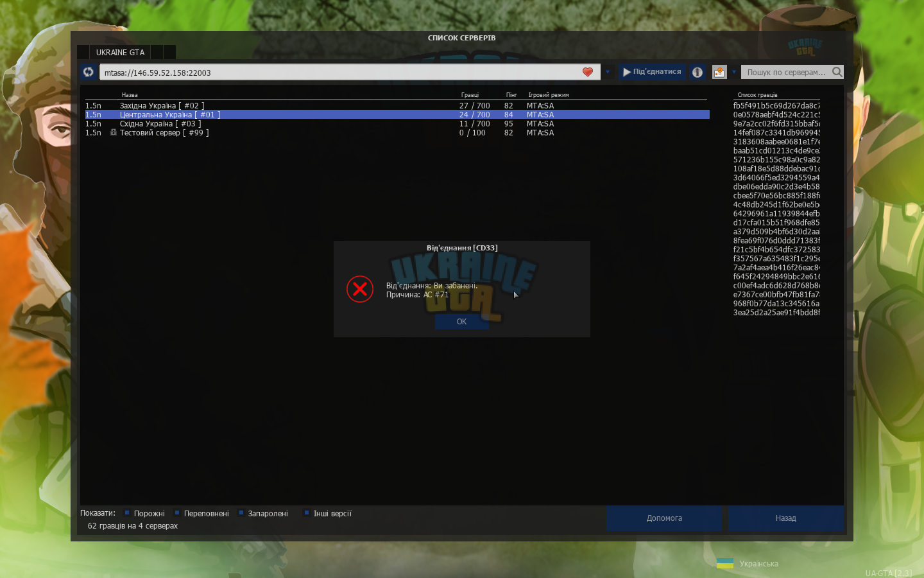
Task: Select player entry starting dbe06edda90c
Action: [x=776, y=186]
